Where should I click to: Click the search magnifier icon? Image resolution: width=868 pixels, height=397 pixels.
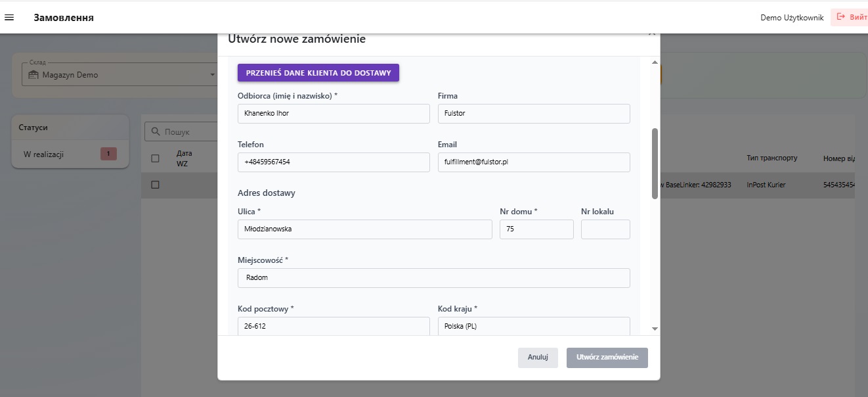156,131
